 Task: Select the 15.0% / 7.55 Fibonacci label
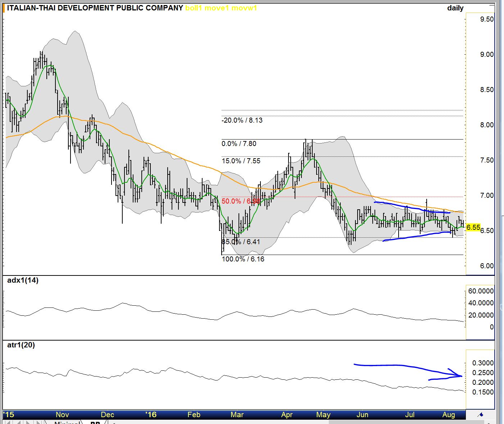coord(241,161)
